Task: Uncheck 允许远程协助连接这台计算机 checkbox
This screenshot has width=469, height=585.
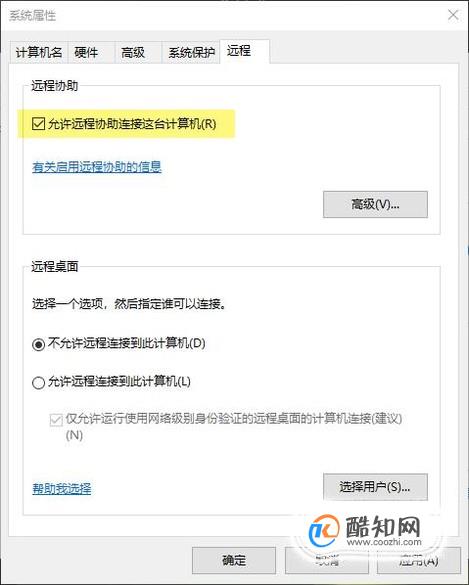Action: point(38,123)
